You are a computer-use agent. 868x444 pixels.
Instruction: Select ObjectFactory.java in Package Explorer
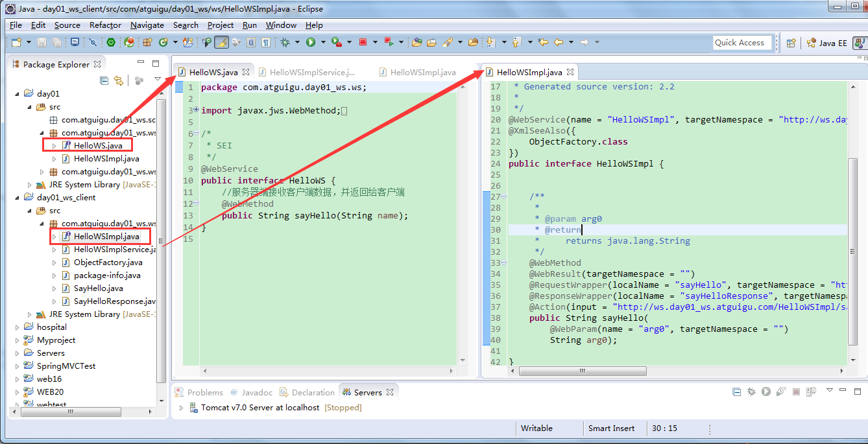(102, 263)
